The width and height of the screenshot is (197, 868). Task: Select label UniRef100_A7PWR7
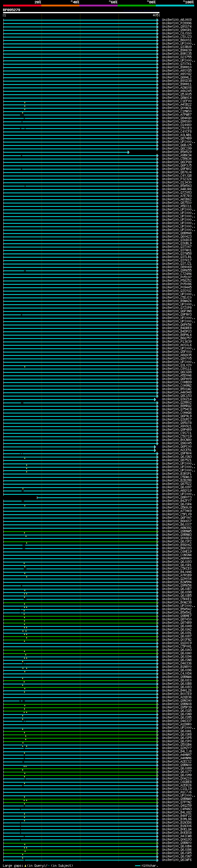tap(177, 115)
